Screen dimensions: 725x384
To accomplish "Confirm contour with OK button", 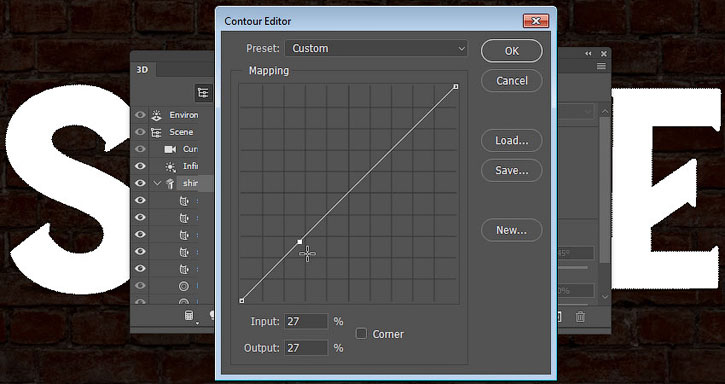I will point(511,51).
